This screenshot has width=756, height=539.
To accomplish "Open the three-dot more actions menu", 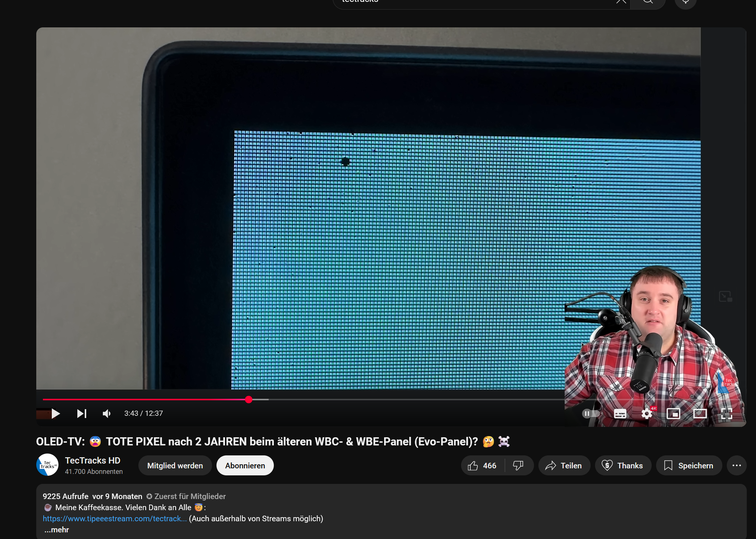I will coord(736,465).
